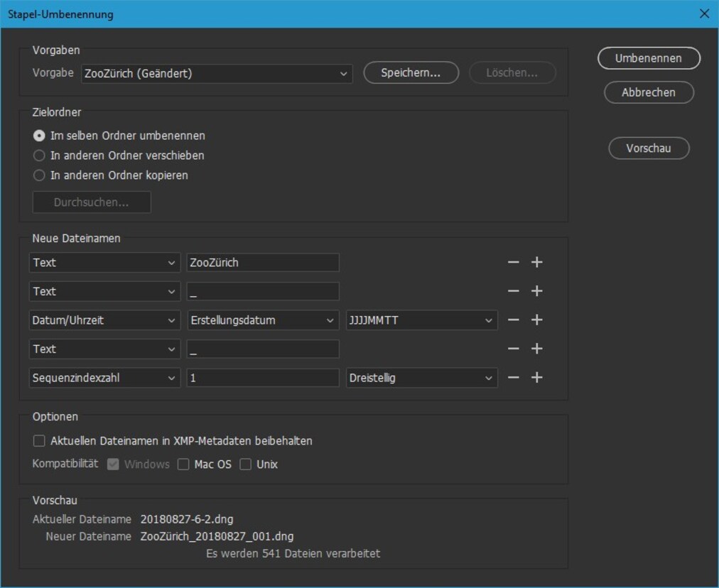The image size is (719, 588).
Task: Click plus on the fourth row
Action: 537,349
